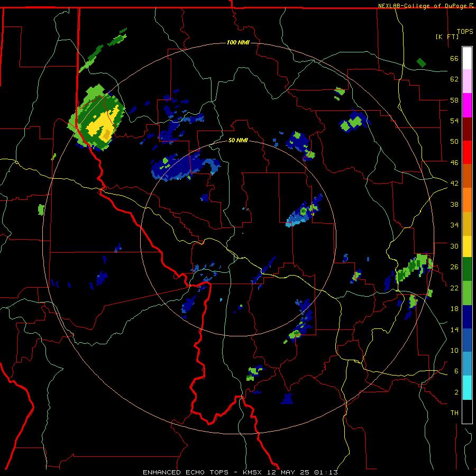Screen dimensions: 476x476
Task: Click the TOPS legend title
Action: pyautogui.click(x=465, y=31)
